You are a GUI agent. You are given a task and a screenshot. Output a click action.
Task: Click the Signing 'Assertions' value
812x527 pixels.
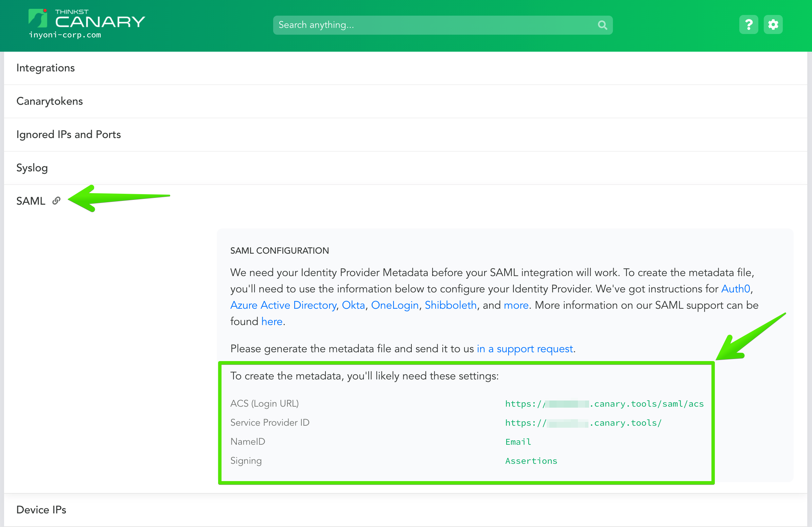click(x=531, y=461)
